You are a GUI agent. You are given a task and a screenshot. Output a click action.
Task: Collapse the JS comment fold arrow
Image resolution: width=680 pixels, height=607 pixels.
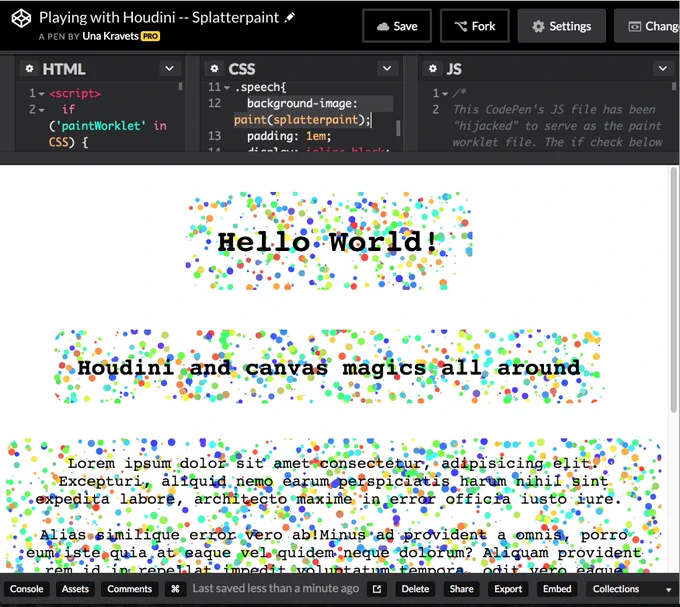click(445, 94)
